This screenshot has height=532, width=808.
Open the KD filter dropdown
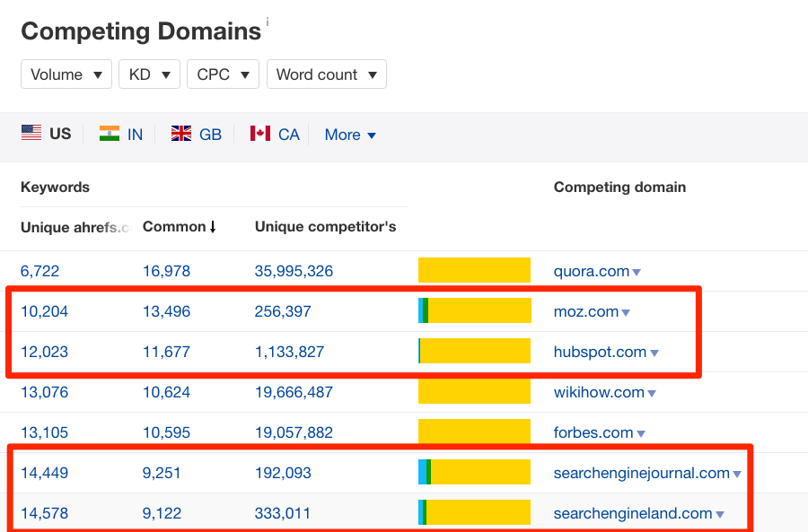[149, 74]
